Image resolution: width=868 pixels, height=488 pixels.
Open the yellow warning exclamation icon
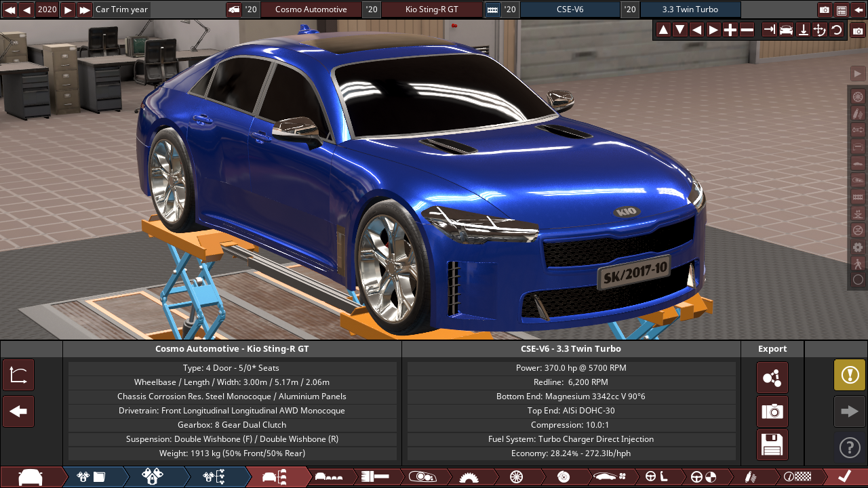point(850,375)
